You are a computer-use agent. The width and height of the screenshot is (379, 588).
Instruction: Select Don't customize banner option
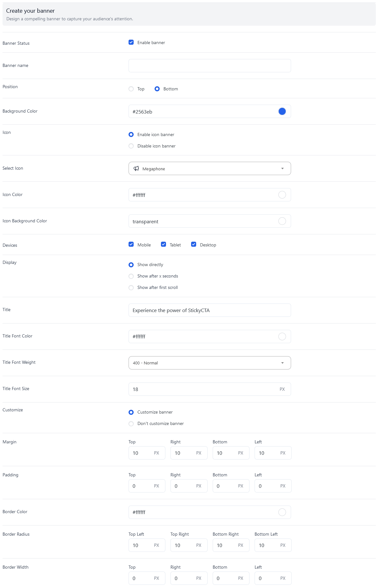coord(131,424)
